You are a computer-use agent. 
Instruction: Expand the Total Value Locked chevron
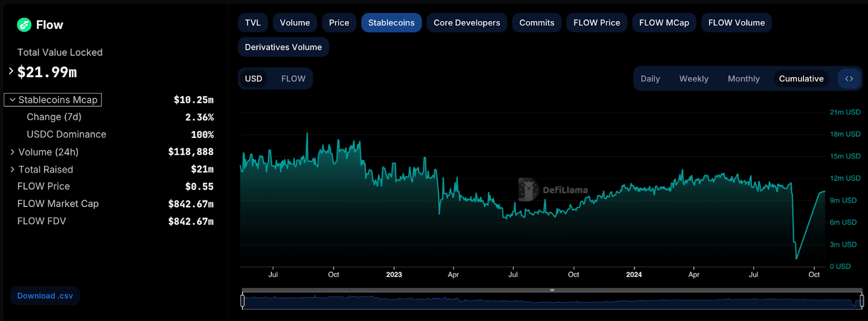click(x=11, y=71)
